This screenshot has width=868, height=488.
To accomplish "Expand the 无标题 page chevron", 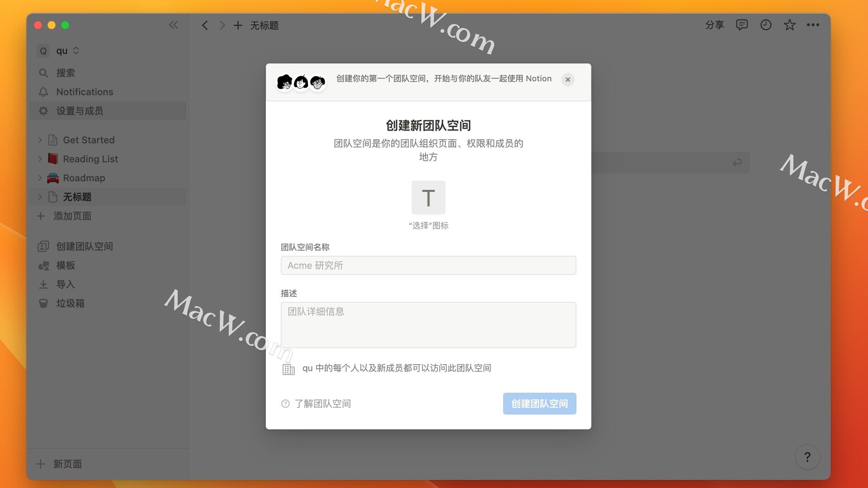I will tap(40, 197).
